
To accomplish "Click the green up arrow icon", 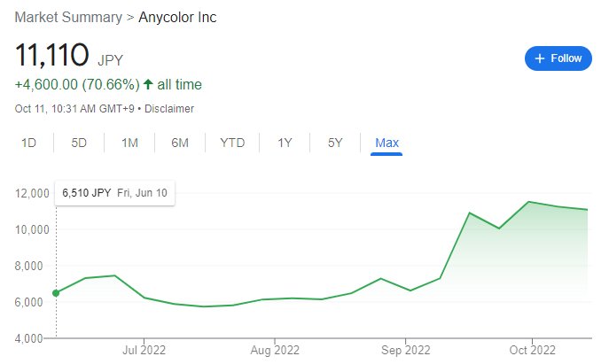I will tap(148, 84).
